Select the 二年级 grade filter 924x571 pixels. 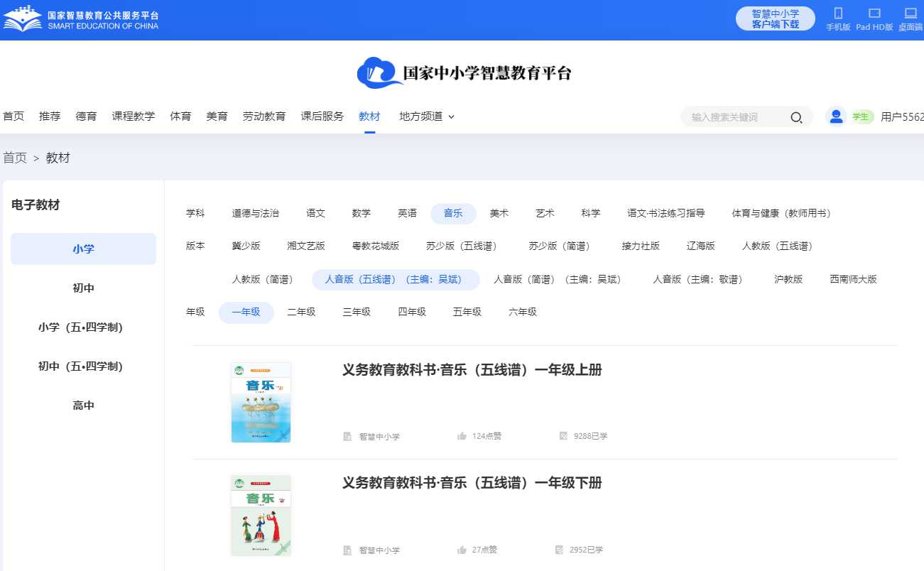pos(301,312)
